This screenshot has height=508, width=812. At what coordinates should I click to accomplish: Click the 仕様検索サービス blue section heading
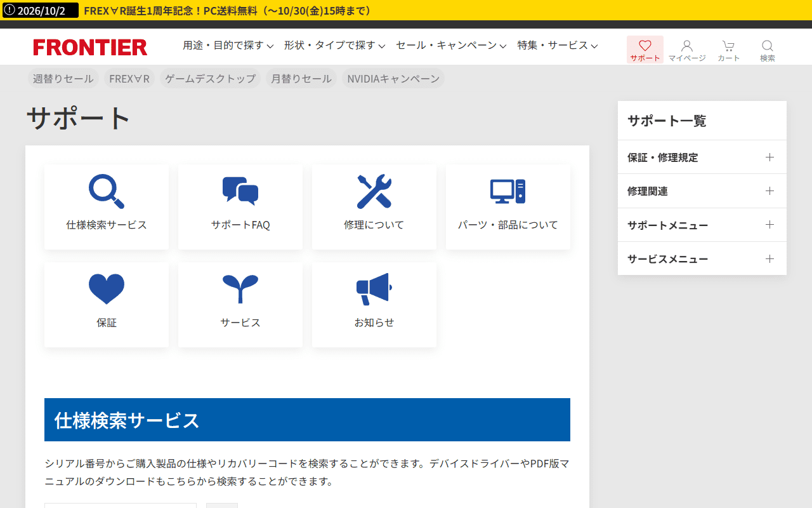click(x=307, y=420)
